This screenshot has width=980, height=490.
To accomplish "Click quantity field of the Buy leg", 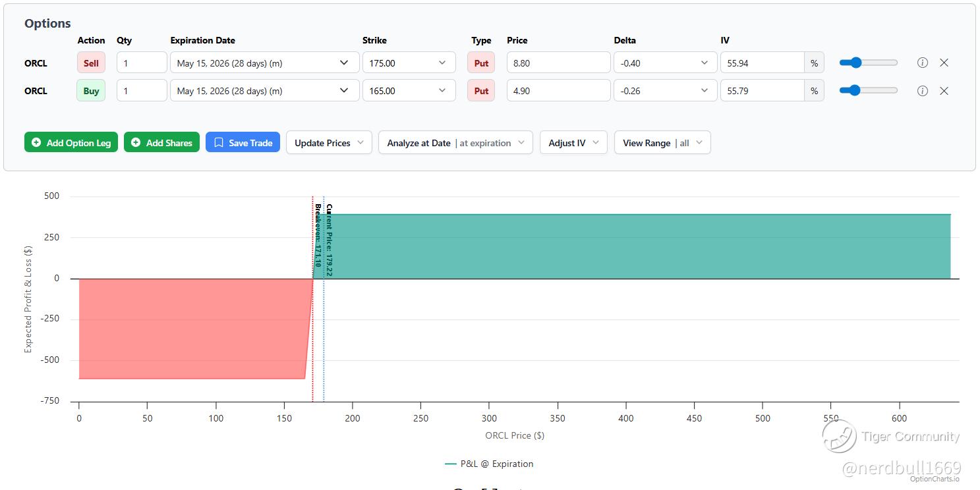I will (142, 91).
